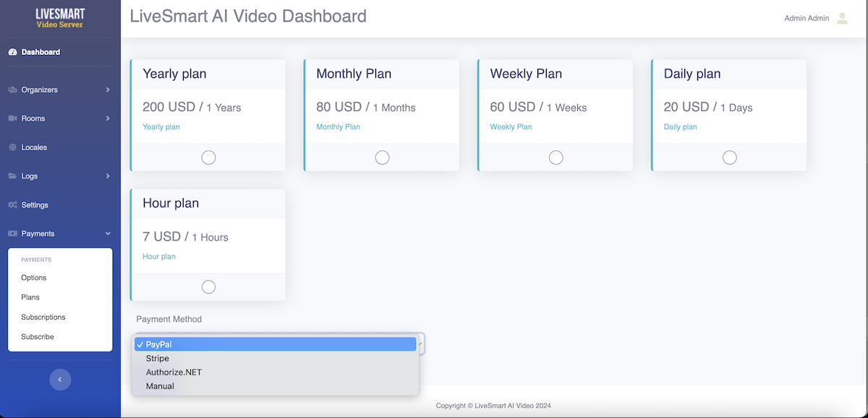Click the Logs folder icon
Screen dimensions: 868x418
[x=12, y=176]
